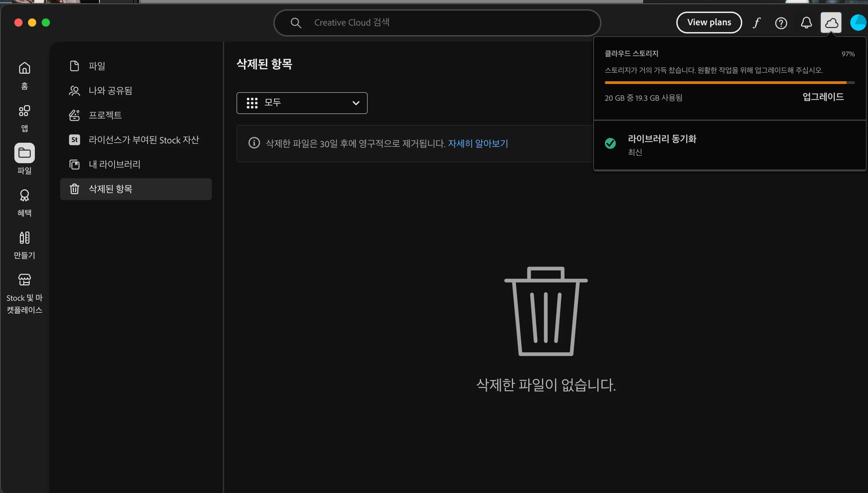Screen dimensions: 868x493
Task: Select the Files folder icon in sidebar
Action: [24, 153]
